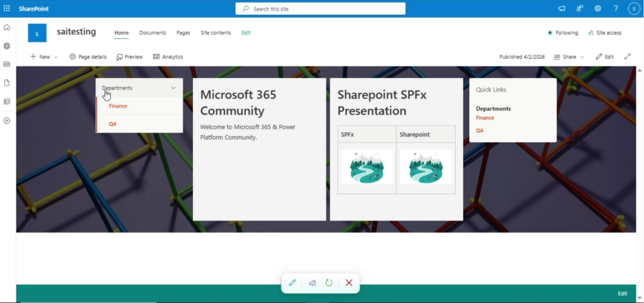Collapse the Departments dropdown chevron
The width and height of the screenshot is (644, 303).
(x=174, y=88)
